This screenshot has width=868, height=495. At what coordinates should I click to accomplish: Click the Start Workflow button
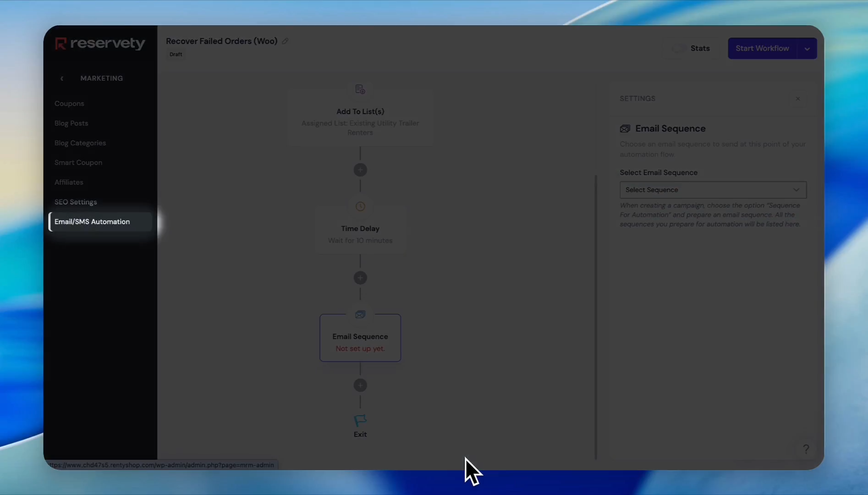(x=762, y=49)
